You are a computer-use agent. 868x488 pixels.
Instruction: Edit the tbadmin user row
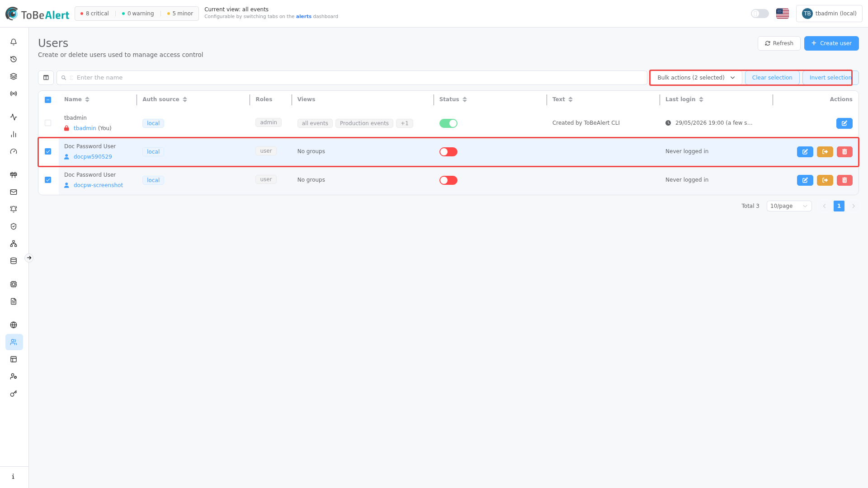[x=844, y=123]
